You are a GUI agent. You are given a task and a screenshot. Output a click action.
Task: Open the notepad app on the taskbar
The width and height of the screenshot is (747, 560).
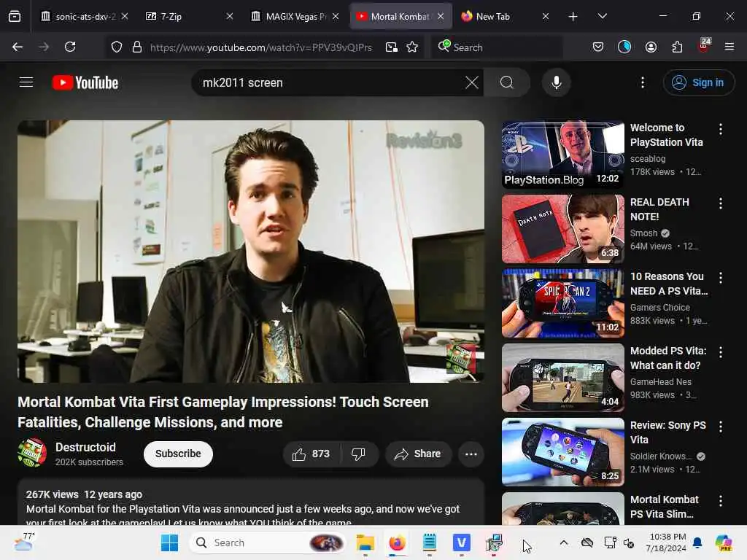(x=429, y=542)
